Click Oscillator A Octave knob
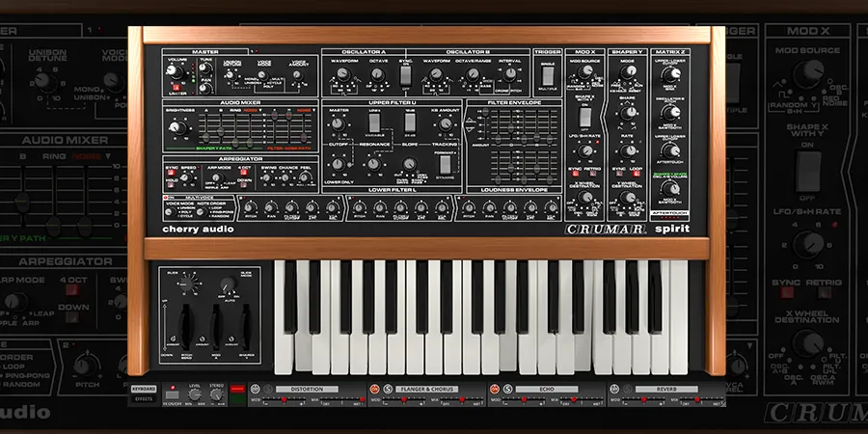This screenshot has width=868, height=434. tap(377, 73)
